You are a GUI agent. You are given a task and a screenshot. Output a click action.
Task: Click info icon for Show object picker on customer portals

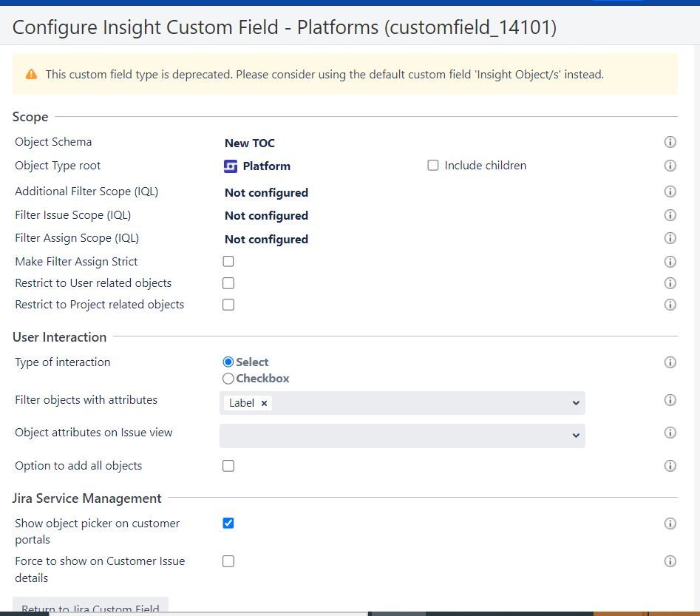670,524
